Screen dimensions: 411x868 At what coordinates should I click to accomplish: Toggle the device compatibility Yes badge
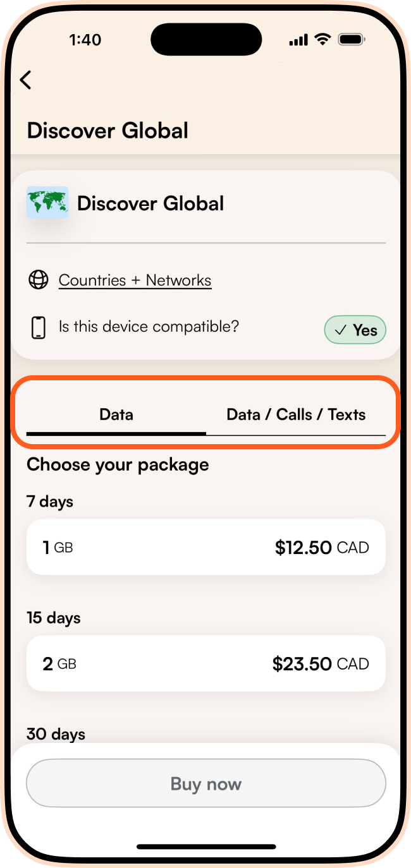[355, 330]
